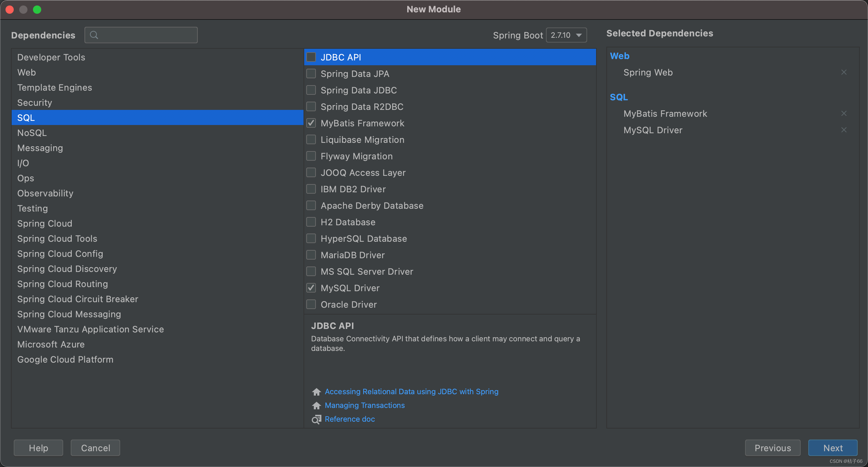The width and height of the screenshot is (868, 467).
Task: Remove MySQL Driver via its X icon
Action: (x=844, y=130)
